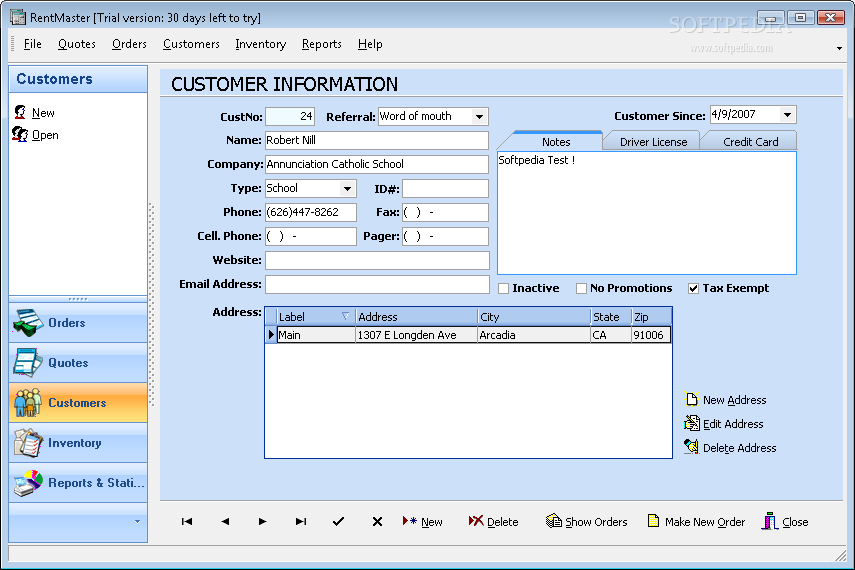Click the Edit Address link text
Screen dimensions: 855x570
(x=733, y=424)
